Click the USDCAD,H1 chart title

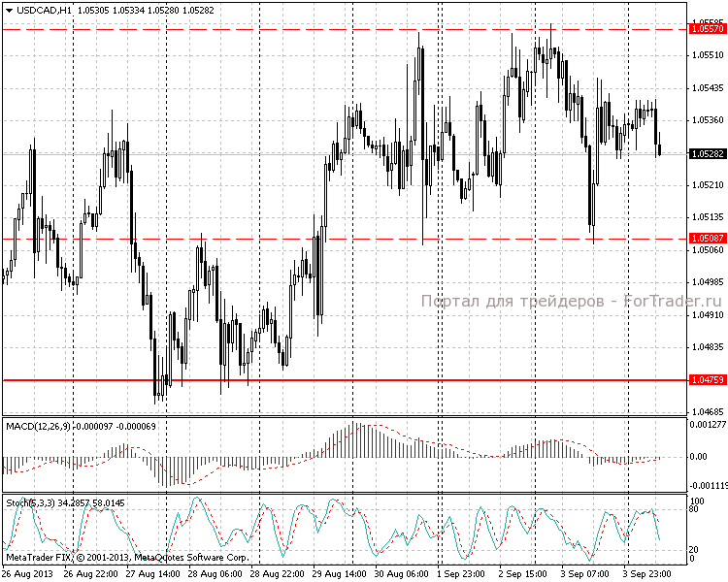point(44,11)
